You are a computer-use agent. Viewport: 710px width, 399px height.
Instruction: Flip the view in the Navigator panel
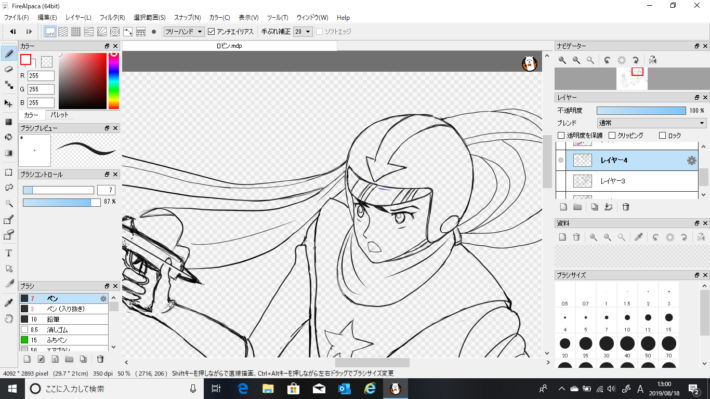[x=652, y=60]
